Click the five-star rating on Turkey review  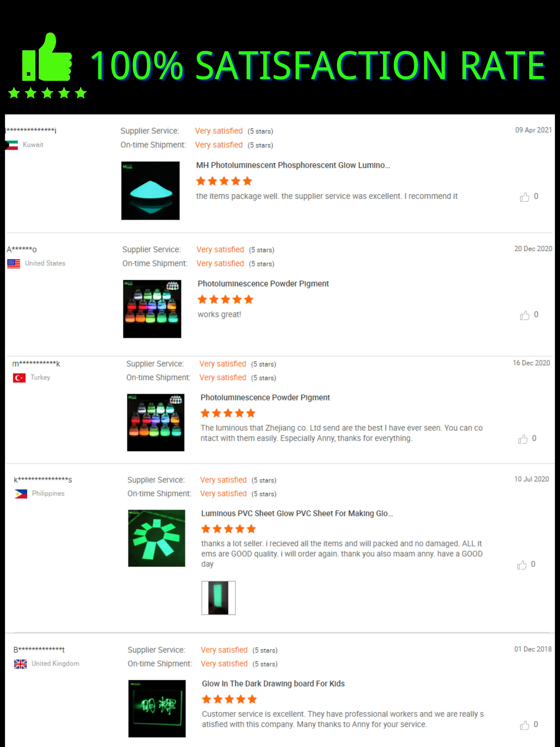[x=228, y=413]
